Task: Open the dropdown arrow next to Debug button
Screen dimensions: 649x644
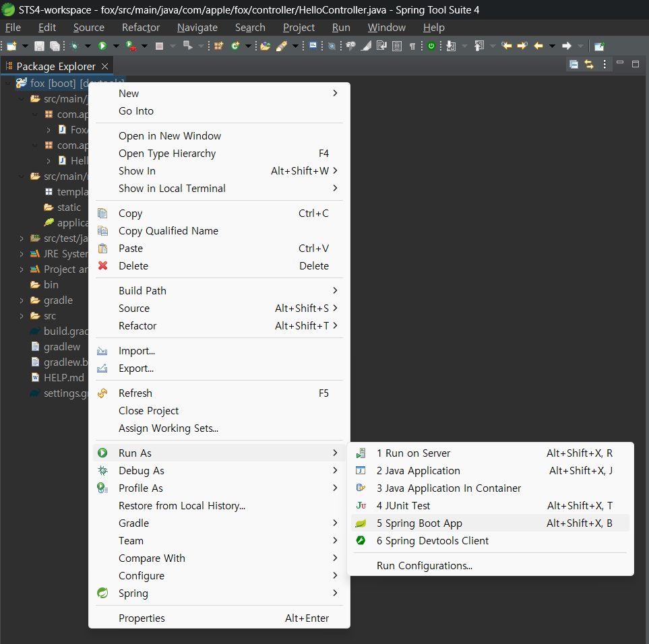Action: coord(88,46)
